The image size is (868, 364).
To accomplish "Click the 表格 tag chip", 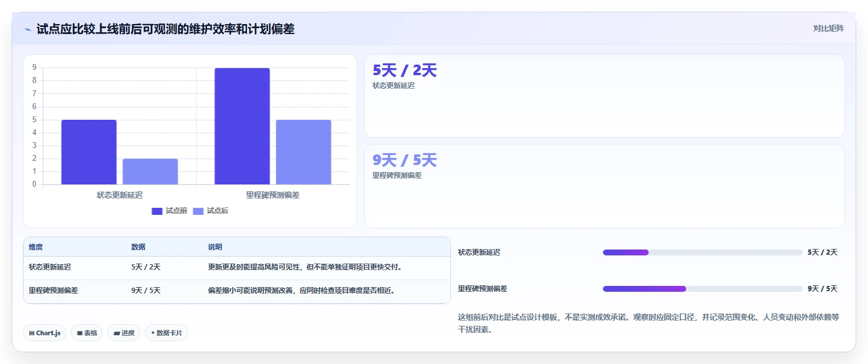I will pos(87,333).
